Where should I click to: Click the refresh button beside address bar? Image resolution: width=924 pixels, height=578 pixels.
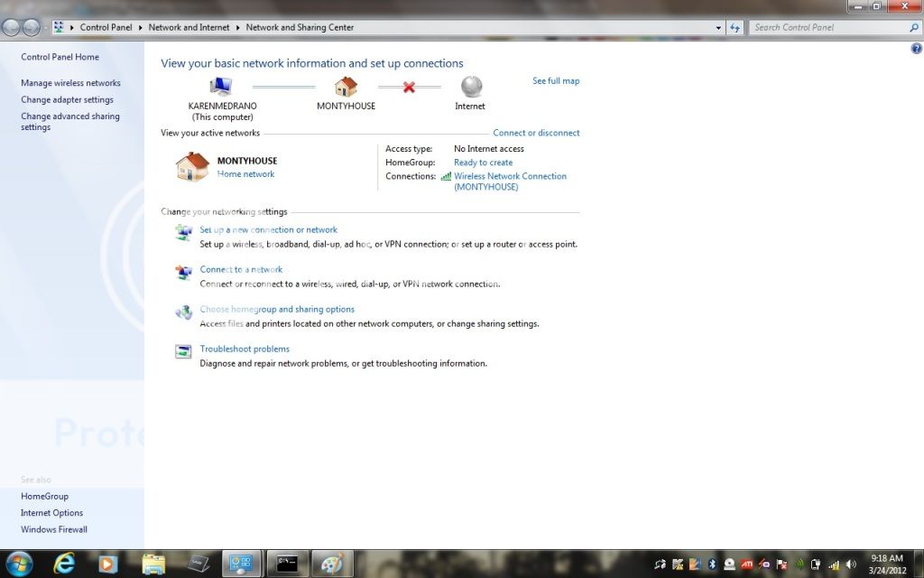click(x=735, y=28)
